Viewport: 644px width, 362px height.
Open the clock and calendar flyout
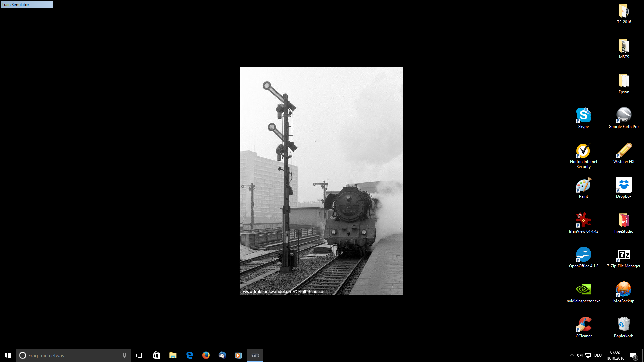pyautogui.click(x=615, y=355)
